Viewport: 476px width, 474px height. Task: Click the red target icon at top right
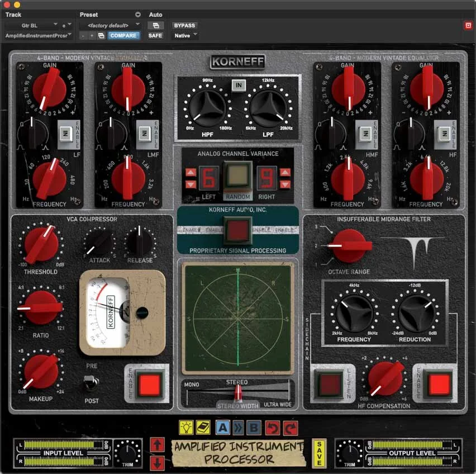(468, 26)
